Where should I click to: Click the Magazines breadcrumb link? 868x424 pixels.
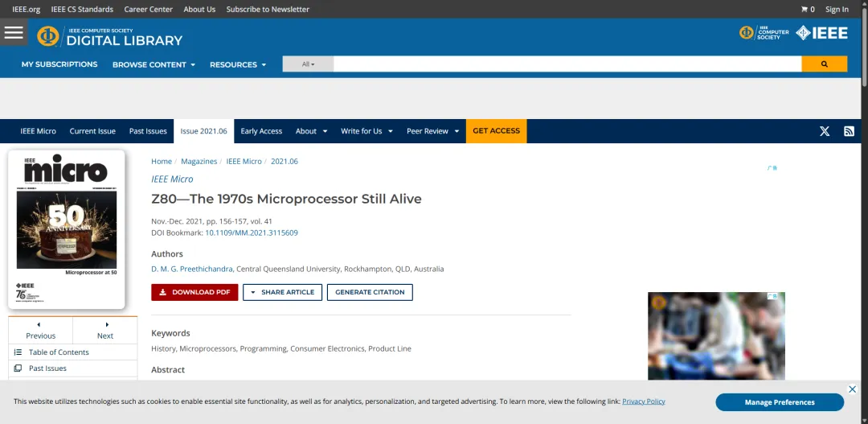(199, 161)
